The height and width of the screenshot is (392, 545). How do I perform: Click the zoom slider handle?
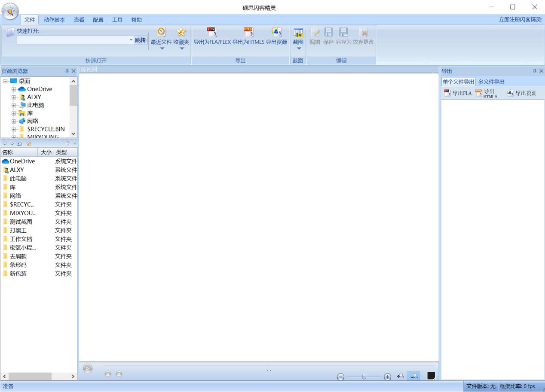click(364, 377)
